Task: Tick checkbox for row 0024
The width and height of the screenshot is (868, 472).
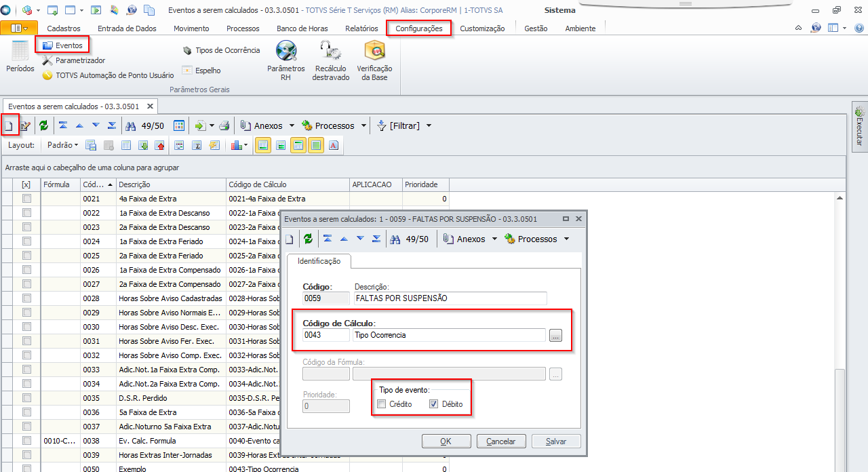Action: [26, 241]
